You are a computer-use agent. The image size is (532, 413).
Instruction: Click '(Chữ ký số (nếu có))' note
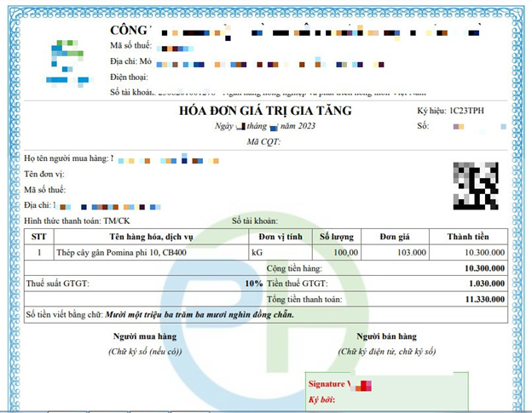145,352
